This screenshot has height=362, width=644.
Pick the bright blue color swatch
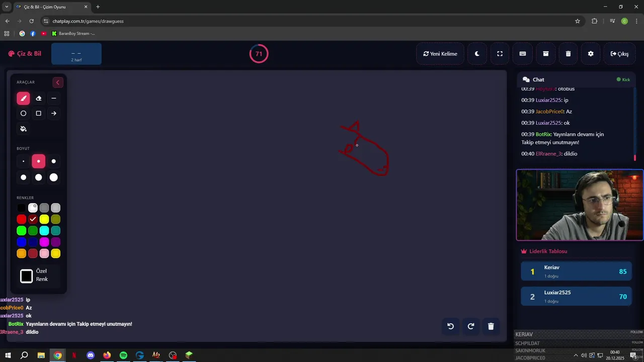point(21,242)
